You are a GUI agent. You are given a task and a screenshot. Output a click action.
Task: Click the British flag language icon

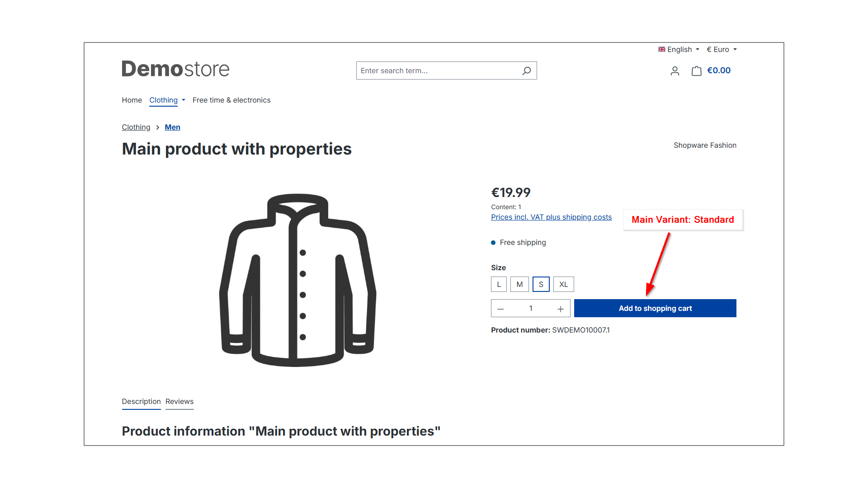pos(662,50)
